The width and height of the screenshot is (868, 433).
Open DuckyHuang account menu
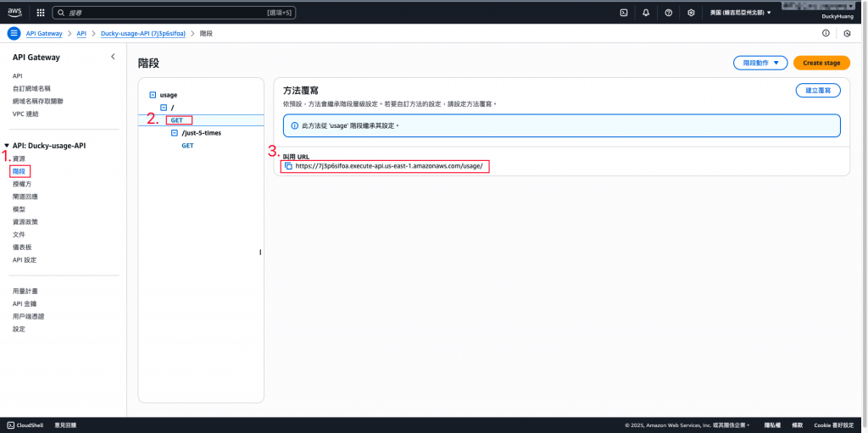[837, 17]
